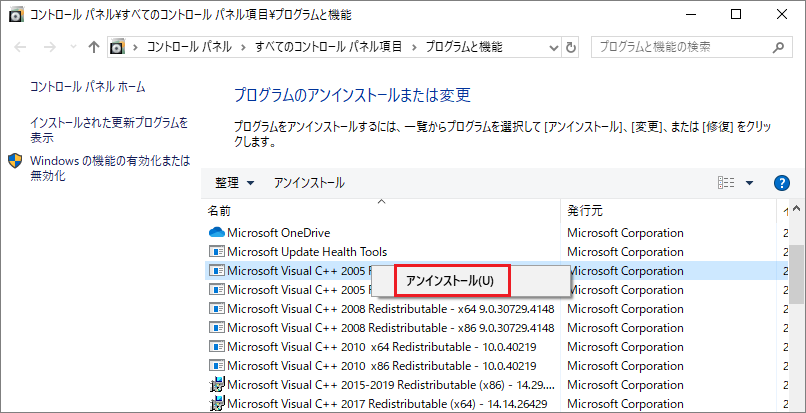
Task: Click the Microsoft Update Health Tools icon
Action: point(217,252)
